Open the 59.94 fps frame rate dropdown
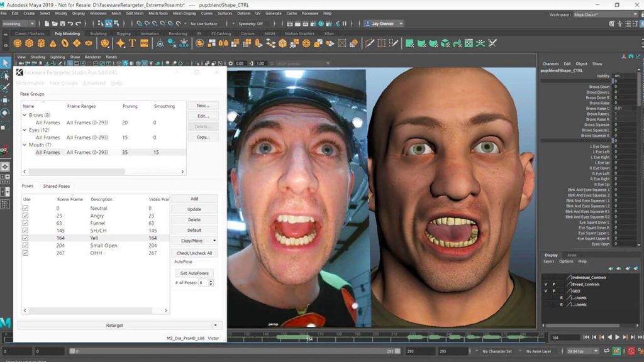Image resolution: width=644 pixels, height=362 pixels. (x=583, y=351)
